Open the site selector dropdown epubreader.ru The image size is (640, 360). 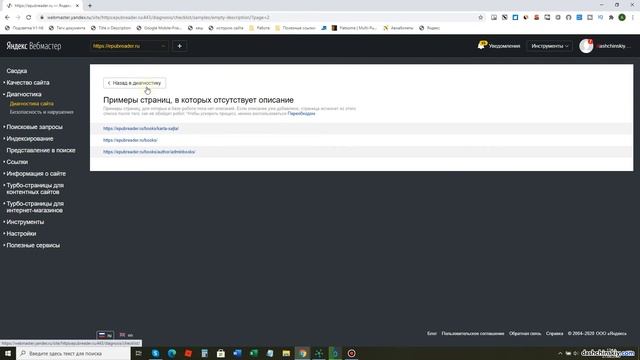129,46
